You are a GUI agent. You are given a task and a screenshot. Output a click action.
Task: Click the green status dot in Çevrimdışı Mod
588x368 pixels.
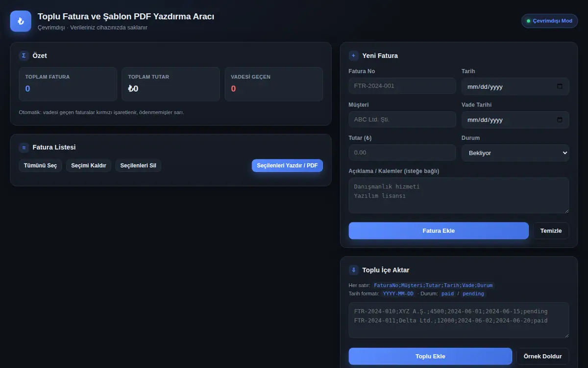pyautogui.click(x=529, y=21)
